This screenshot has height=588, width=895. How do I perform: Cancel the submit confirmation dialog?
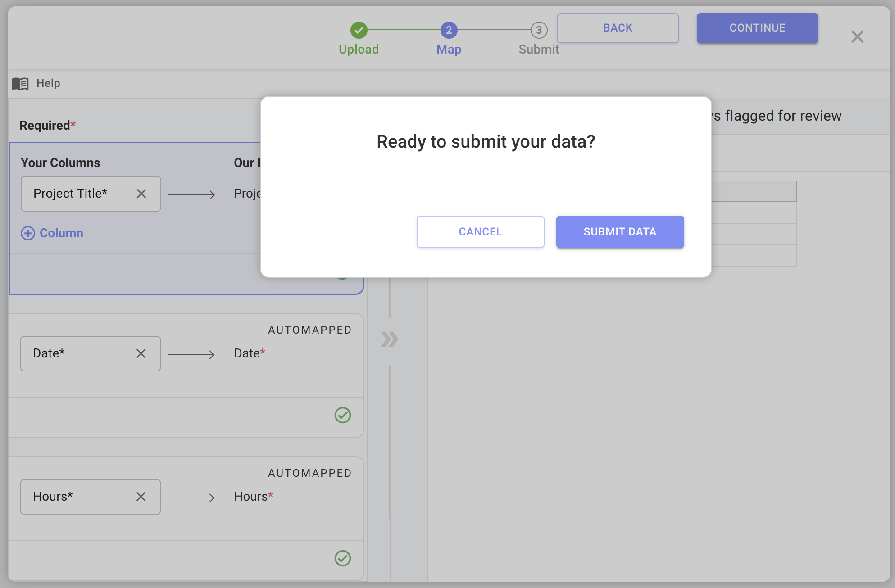(x=480, y=232)
